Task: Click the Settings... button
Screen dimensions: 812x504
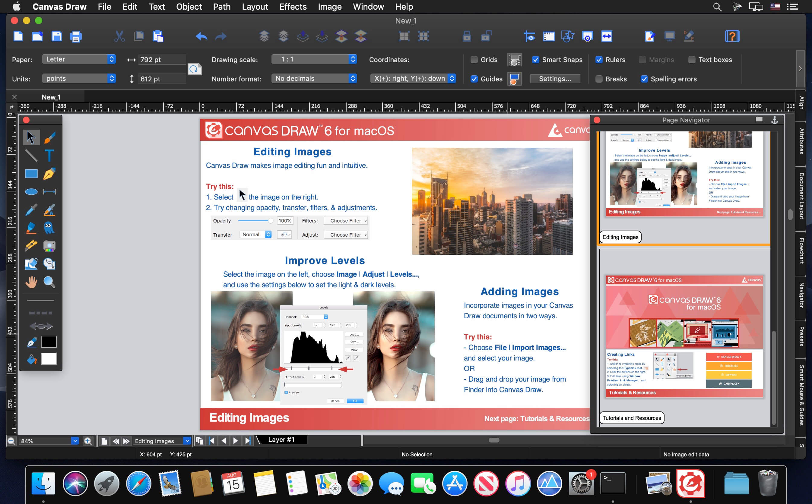Action: (555, 79)
